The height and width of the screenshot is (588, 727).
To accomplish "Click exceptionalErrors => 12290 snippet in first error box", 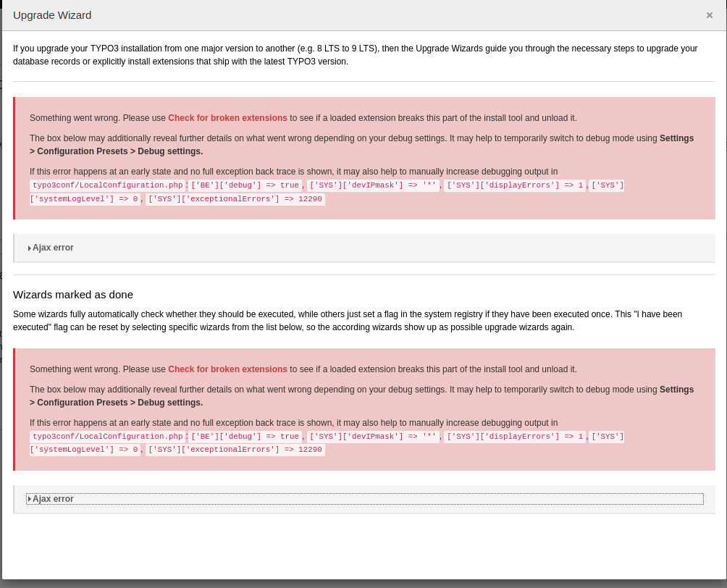I will (235, 199).
